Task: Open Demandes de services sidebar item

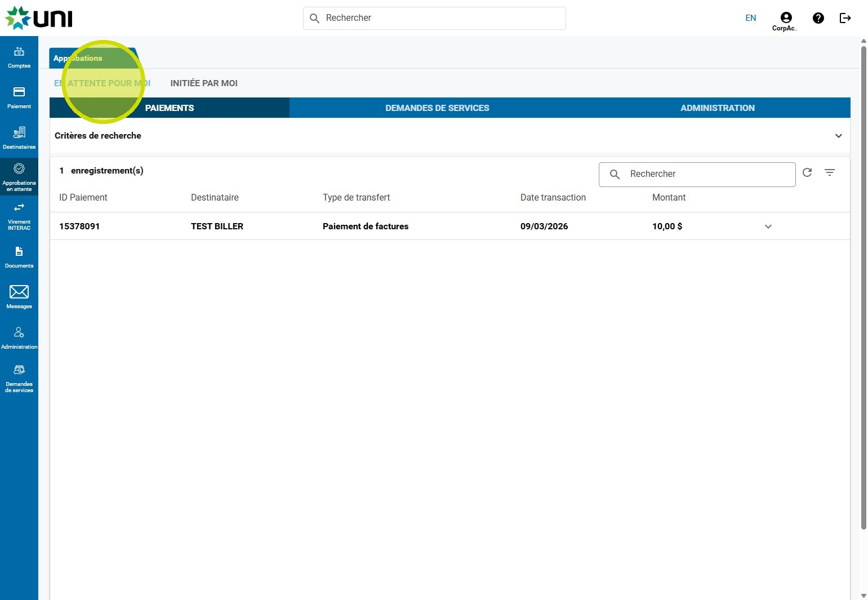Action: [x=19, y=377]
